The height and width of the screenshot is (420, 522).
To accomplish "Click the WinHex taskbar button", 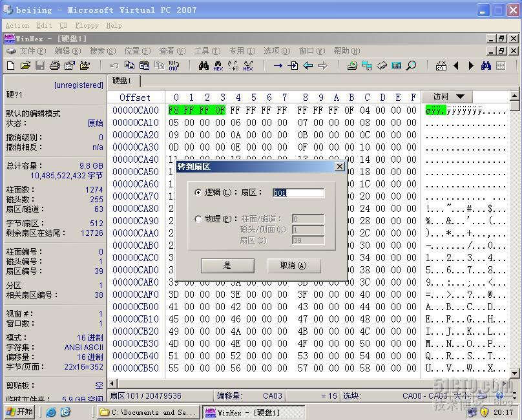I will [253, 412].
